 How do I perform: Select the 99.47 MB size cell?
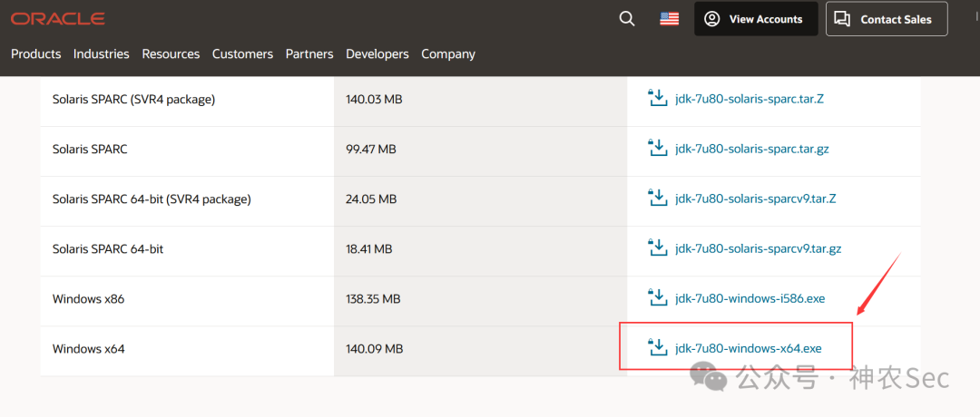tap(481, 151)
